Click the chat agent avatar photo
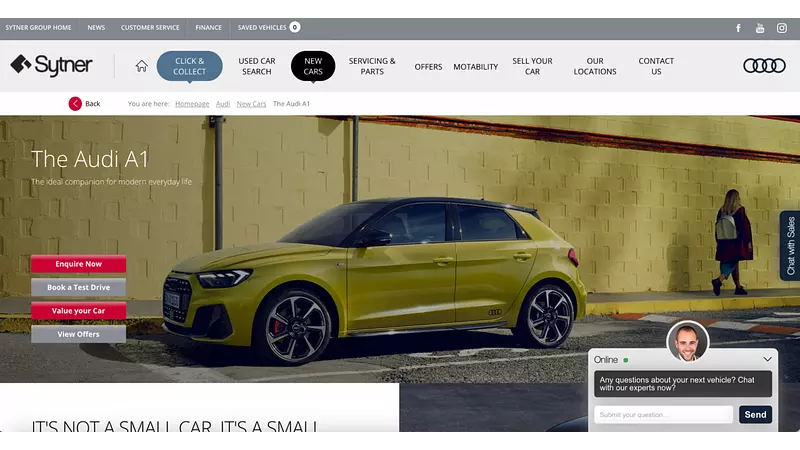This screenshot has height=450, width=800. [688, 342]
